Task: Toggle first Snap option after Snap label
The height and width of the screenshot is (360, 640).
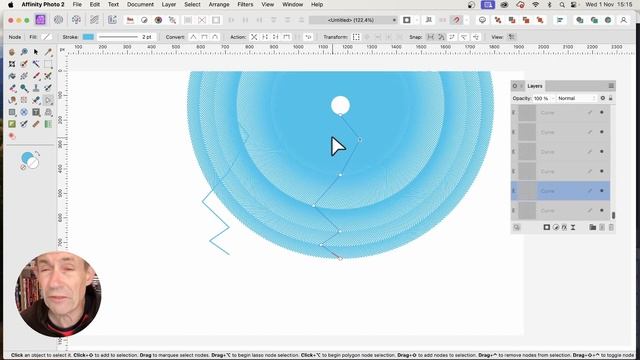Action: tap(430, 37)
